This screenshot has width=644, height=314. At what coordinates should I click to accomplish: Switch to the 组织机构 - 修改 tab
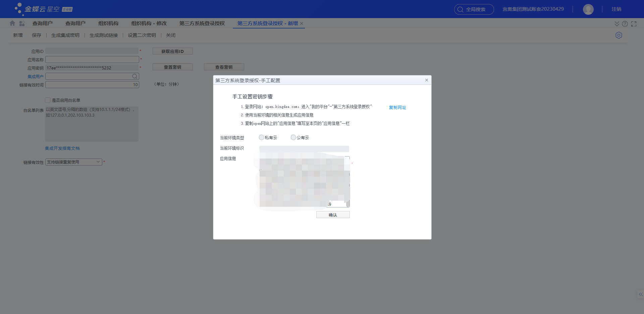click(149, 23)
